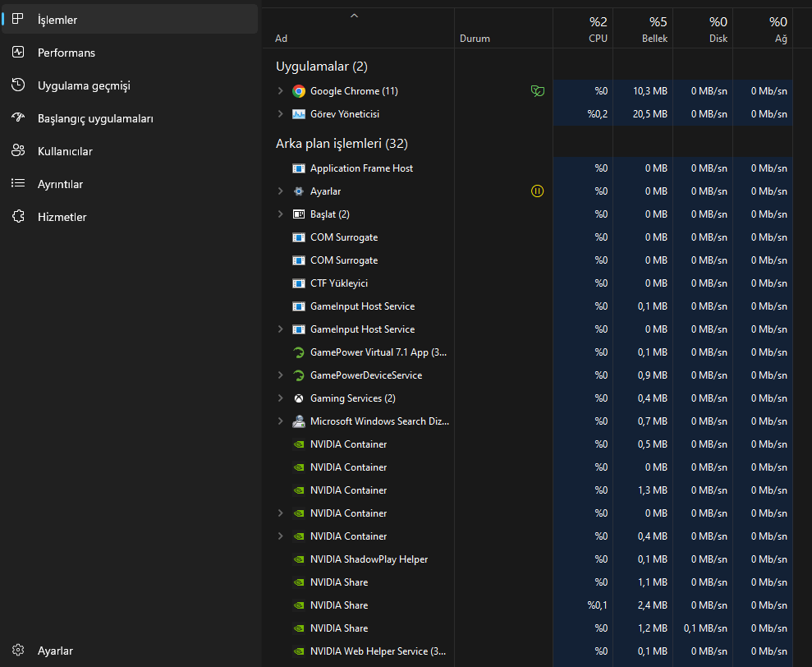
Task: Expand the Google Chrome process group
Action: coord(280,91)
